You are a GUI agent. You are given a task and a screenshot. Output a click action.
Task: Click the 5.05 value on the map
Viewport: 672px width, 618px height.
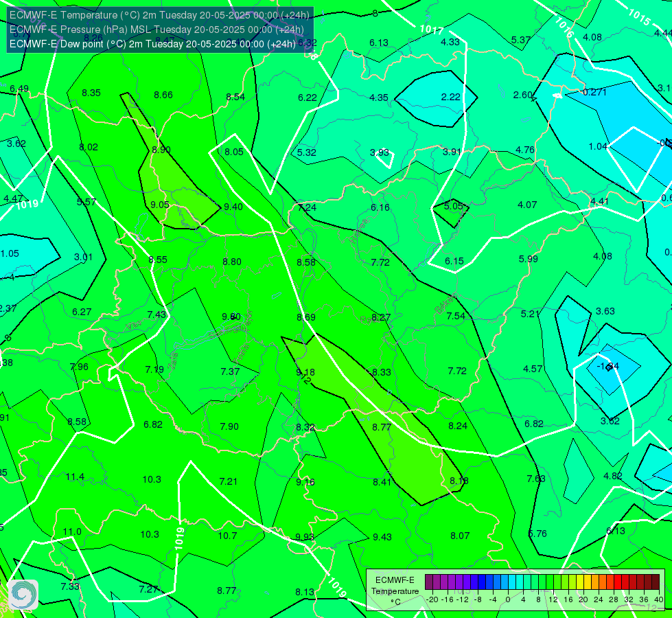click(454, 206)
